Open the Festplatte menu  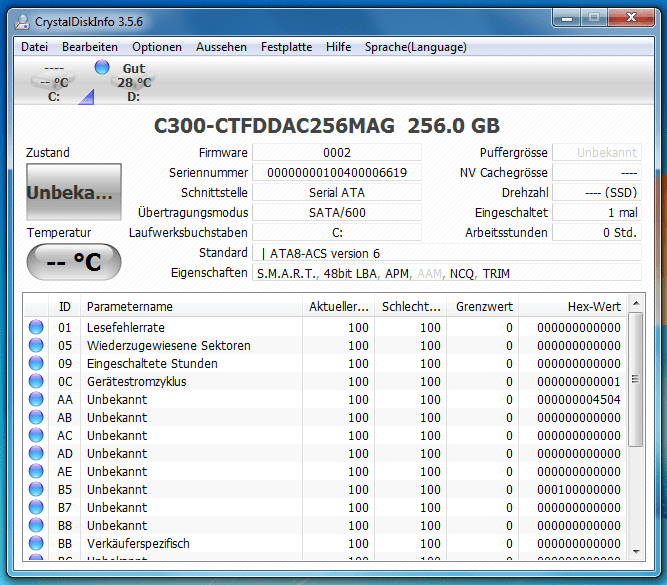pos(286,47)
